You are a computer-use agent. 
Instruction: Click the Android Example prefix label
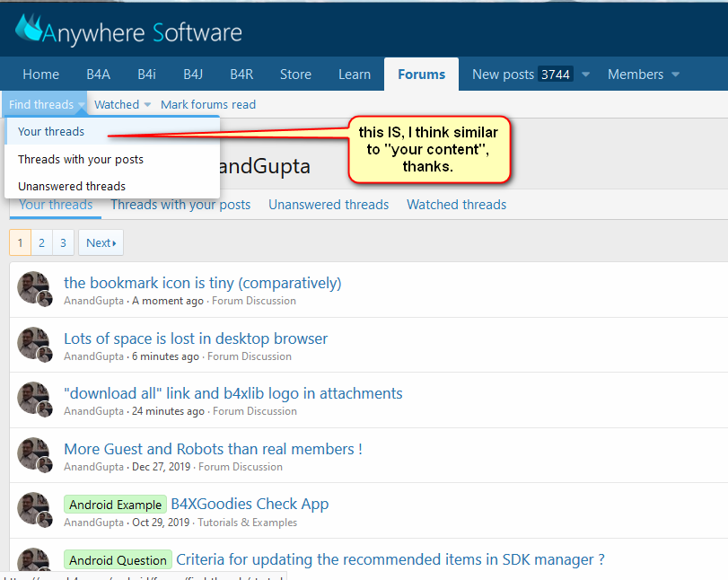115,505
